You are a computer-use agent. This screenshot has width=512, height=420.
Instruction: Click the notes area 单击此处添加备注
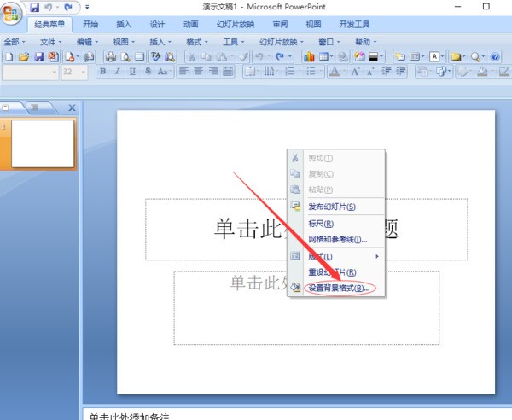130,416
